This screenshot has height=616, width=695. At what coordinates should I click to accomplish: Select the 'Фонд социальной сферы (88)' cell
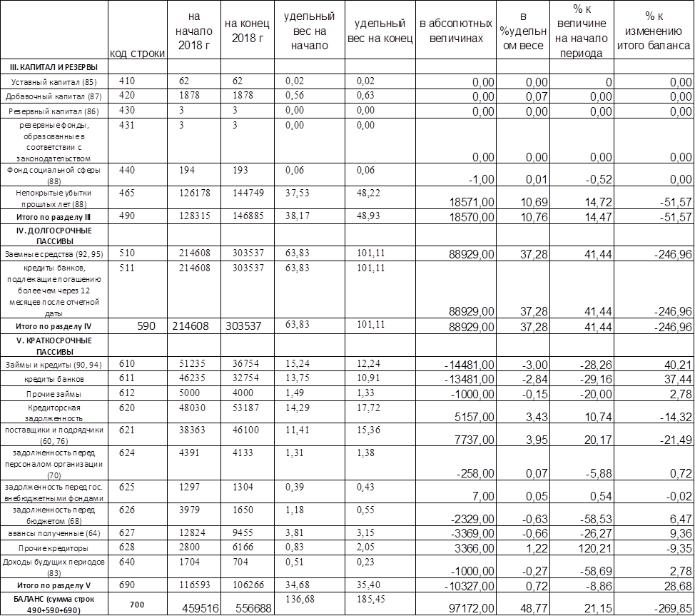[x=54, y=175]
